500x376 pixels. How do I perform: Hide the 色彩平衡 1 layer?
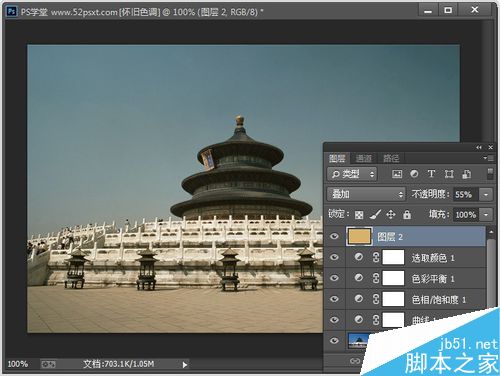click(334, 278)
